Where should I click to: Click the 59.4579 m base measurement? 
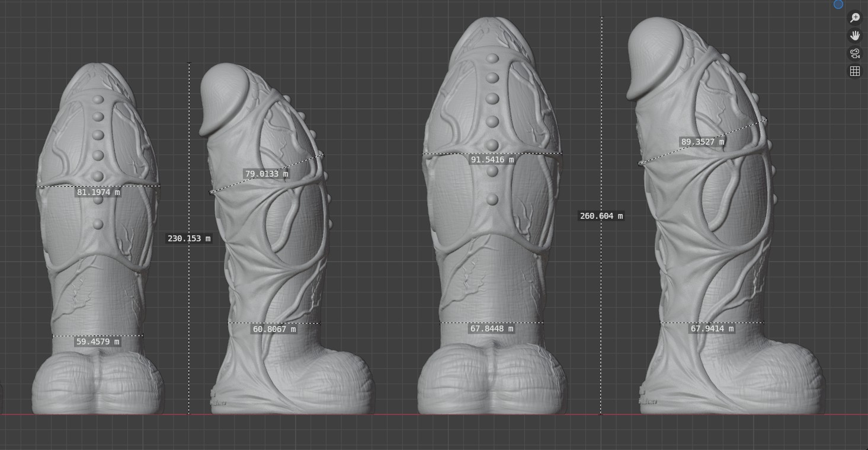98,342
